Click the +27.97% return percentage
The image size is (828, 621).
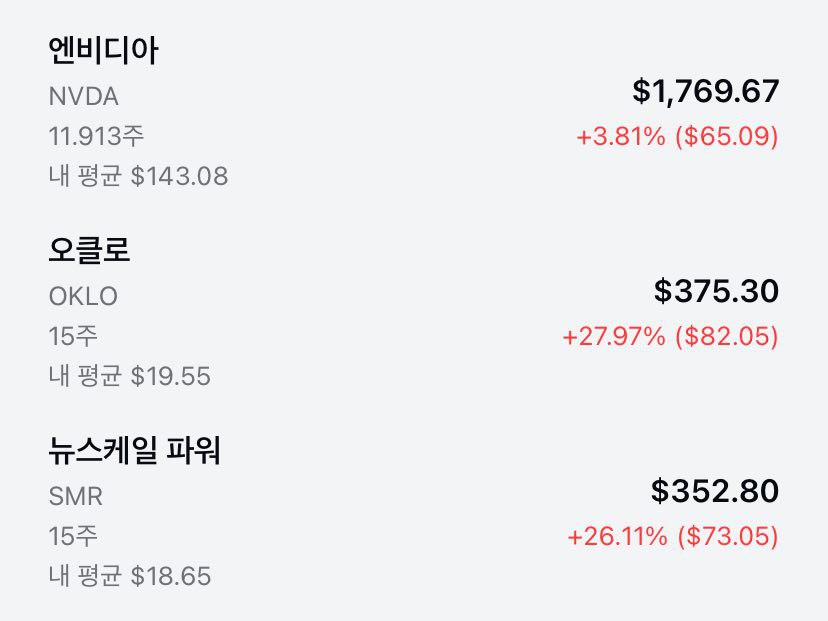pyautogui.click(x=614, y=336)
